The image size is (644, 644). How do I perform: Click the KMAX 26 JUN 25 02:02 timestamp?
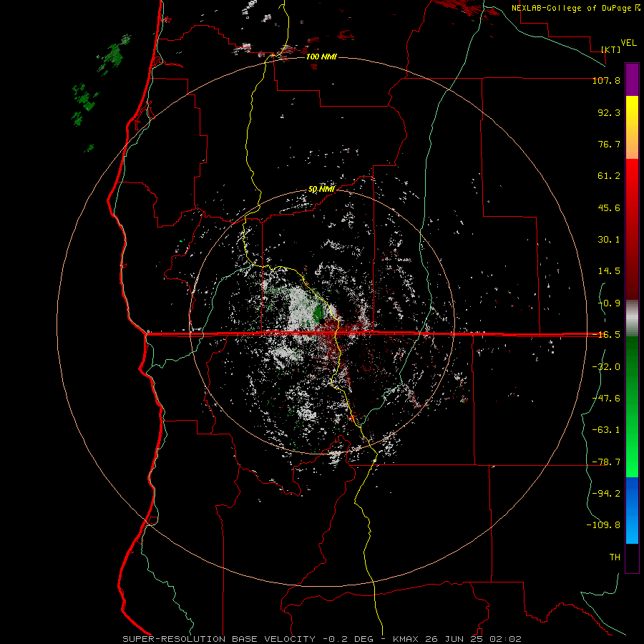coord(457,639)
